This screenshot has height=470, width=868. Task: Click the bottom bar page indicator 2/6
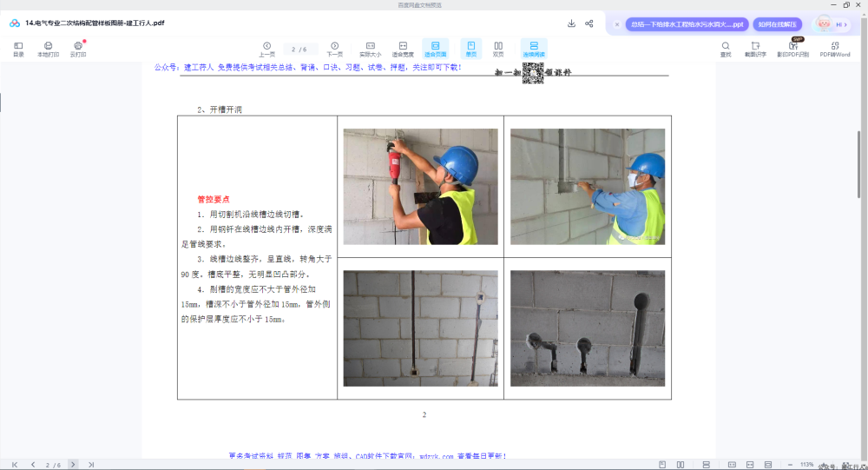tap(53, 465)
